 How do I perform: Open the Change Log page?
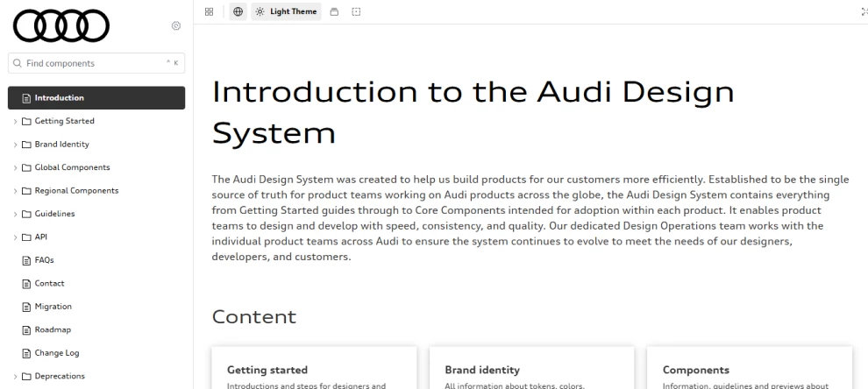57,353
